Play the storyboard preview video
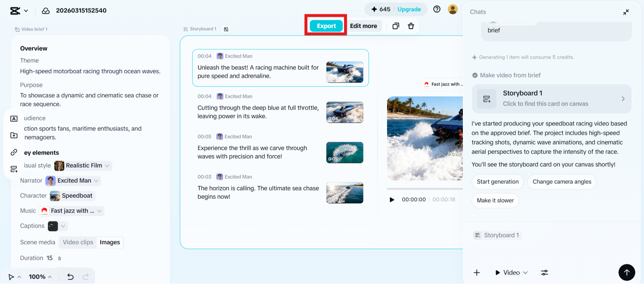 (392, 200)
